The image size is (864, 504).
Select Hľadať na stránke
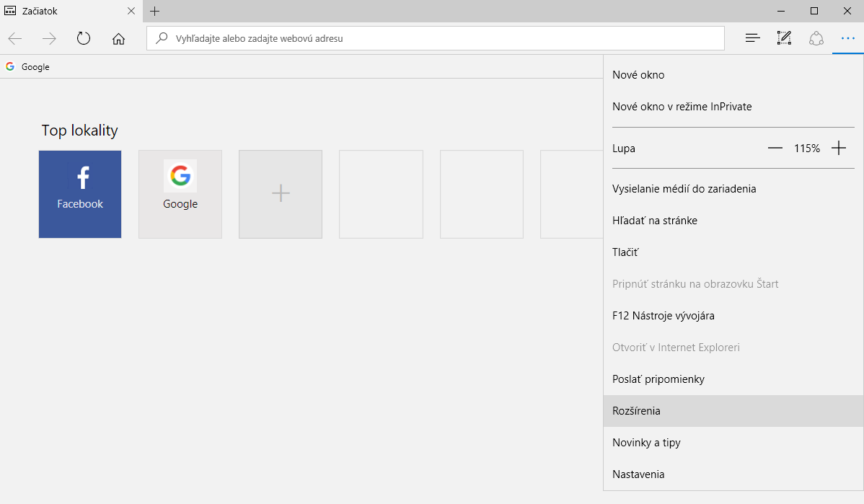click(733, 221)
